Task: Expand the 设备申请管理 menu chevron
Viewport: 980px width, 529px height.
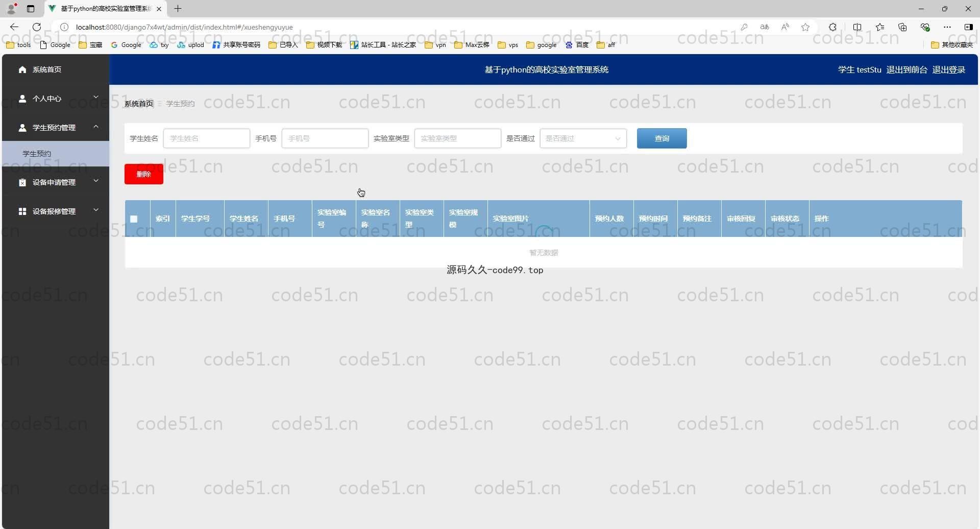Action: point(96,181)
